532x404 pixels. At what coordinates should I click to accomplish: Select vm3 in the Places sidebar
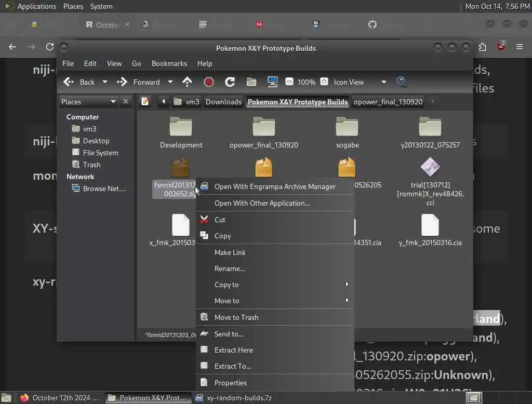[89, 129]
